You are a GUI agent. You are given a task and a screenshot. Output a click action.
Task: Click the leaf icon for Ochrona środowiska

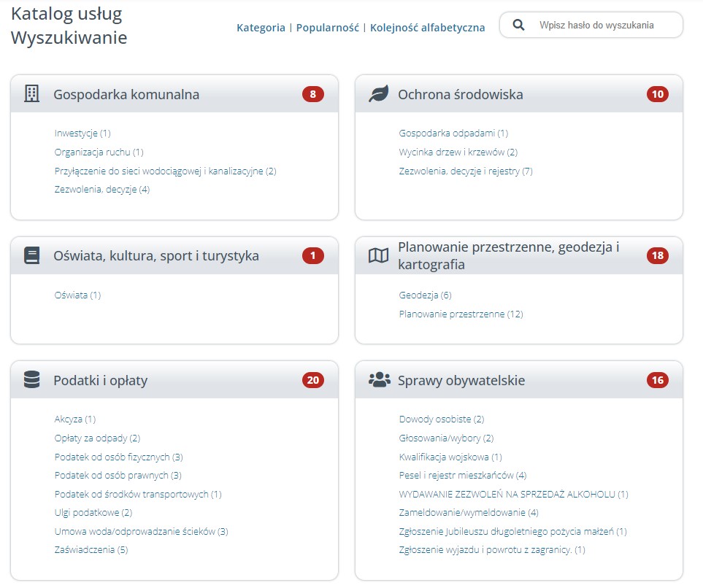tap(378, 93)
